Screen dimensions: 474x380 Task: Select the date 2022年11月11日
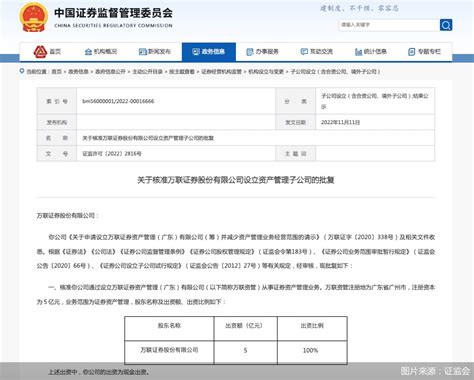(340, 122)
